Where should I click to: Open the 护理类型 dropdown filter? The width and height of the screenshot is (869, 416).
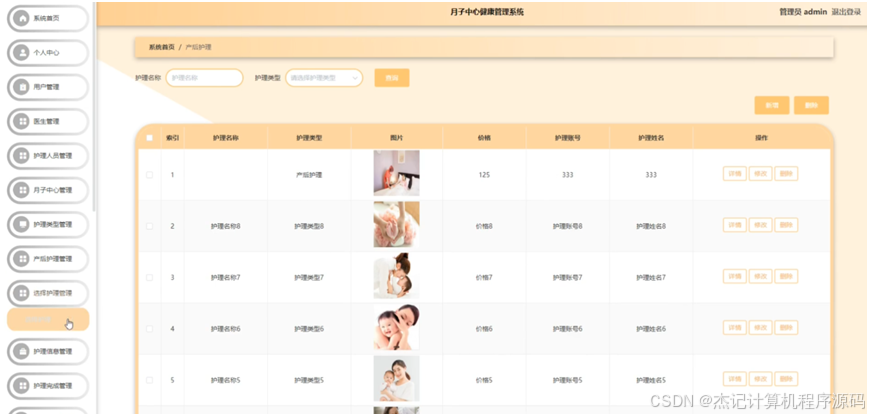tap(324, 78)
